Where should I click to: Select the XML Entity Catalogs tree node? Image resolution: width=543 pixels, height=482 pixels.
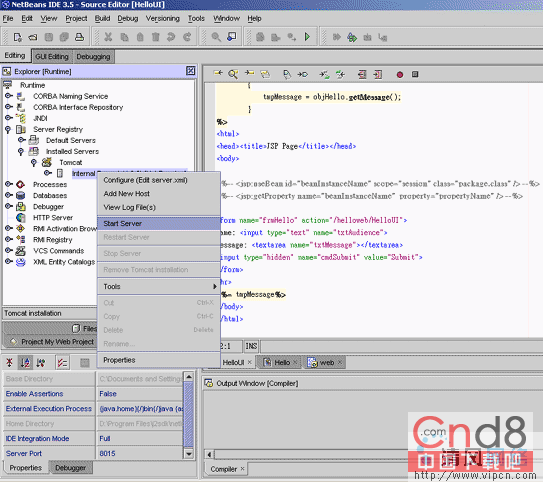coord(64,262)
